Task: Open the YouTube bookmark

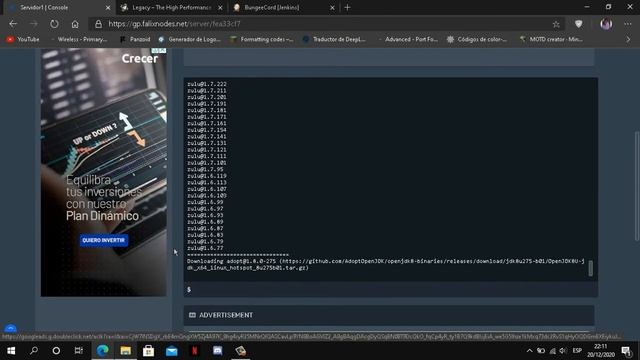Action: [23, 39]
